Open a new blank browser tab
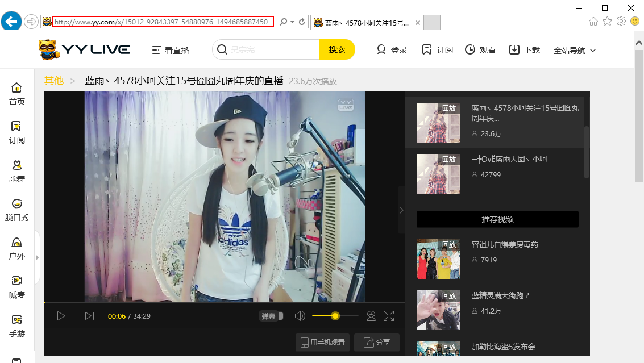Image resolution: width=644 pixels, height=363 pixels. click(x=432, y=23)
